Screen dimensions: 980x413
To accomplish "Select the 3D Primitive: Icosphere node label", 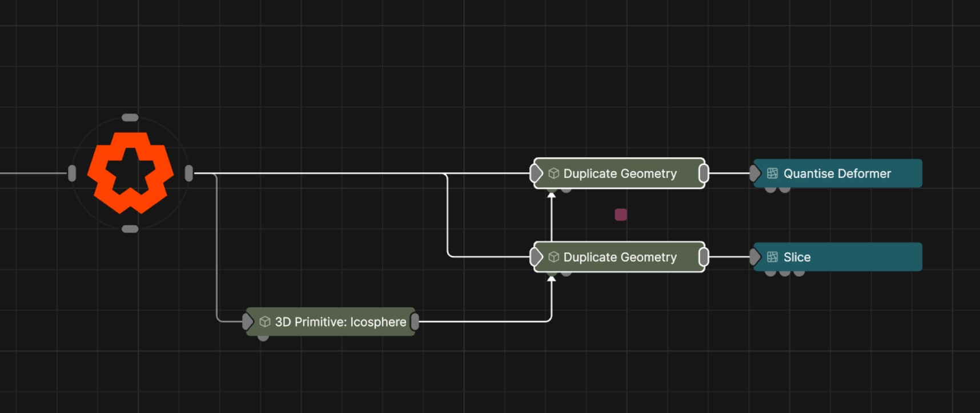I will point(340,322).
